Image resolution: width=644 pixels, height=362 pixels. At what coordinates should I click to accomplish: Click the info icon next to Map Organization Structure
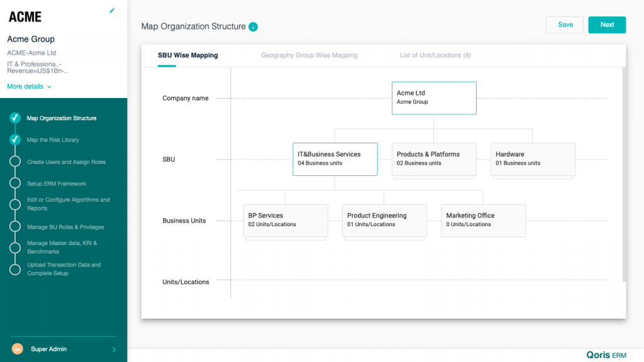point(253,26)
